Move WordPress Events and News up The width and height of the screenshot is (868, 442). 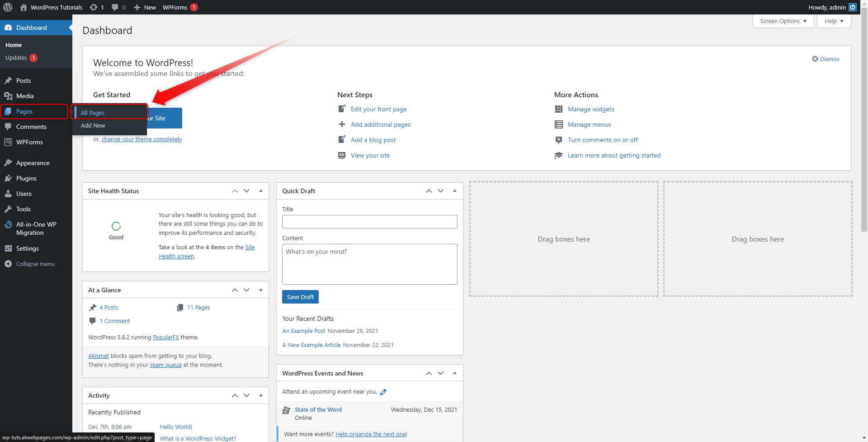click(429, 373)
